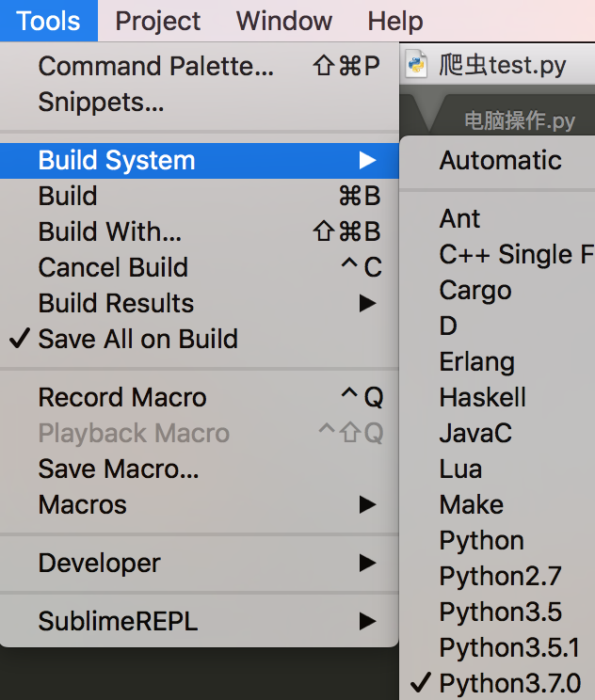Screen dimensions: 595x700
Task: Choose Automatic build system
Action: (500, 160)
